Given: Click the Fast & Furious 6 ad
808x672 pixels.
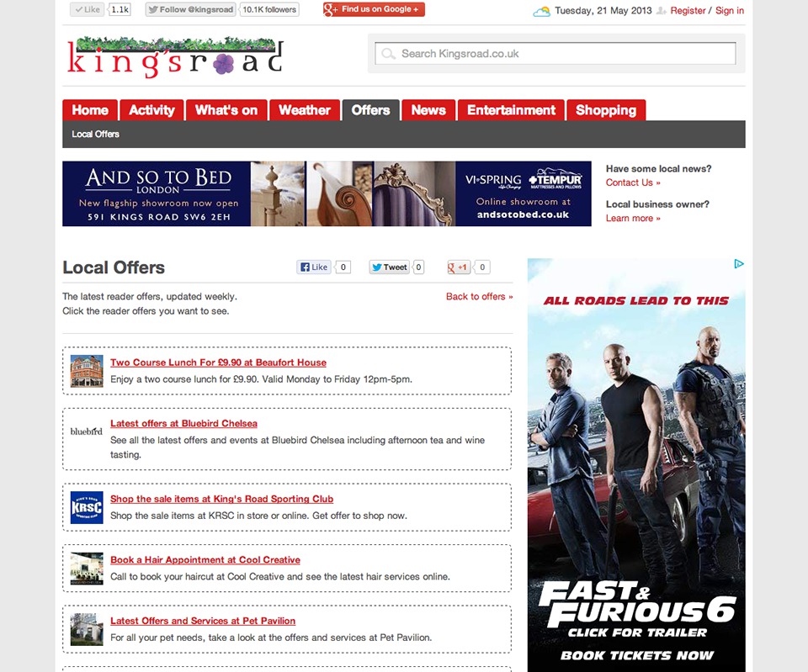Looking at the screenshot, I should 636,465.
